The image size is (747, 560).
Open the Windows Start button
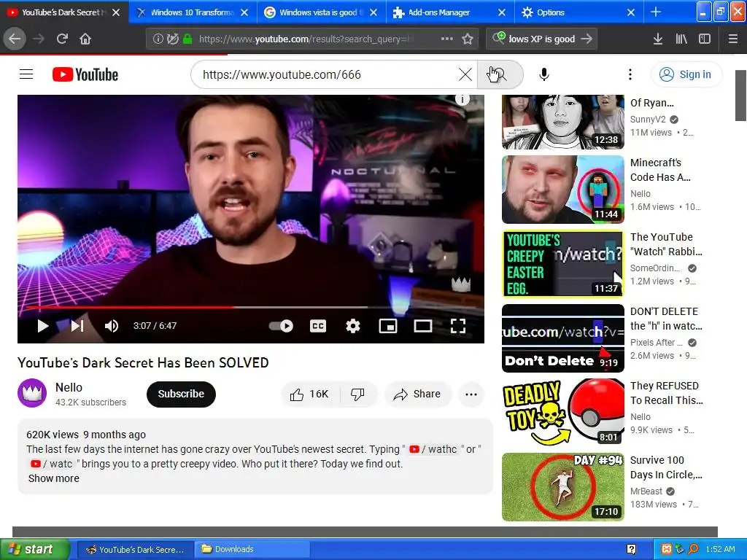pos(34,549)
